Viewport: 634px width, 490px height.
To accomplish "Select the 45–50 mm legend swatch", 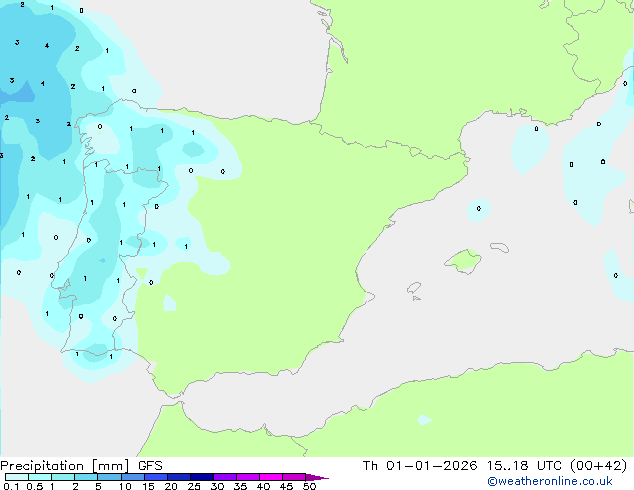I will 294,477.
